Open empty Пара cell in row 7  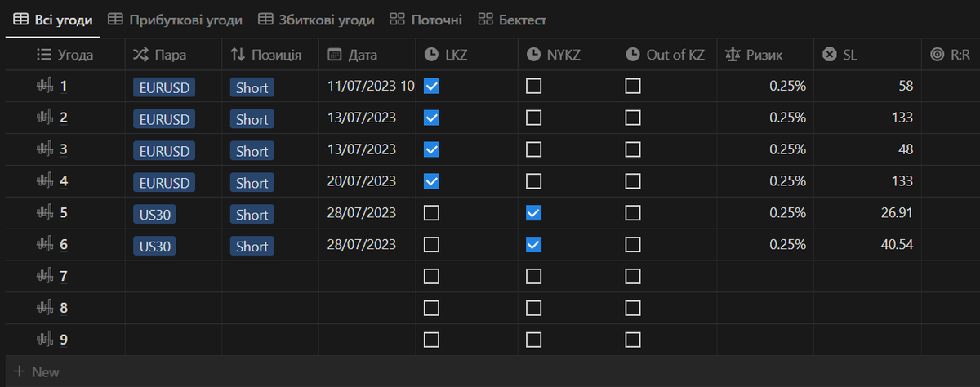click(x=173, y=276)
